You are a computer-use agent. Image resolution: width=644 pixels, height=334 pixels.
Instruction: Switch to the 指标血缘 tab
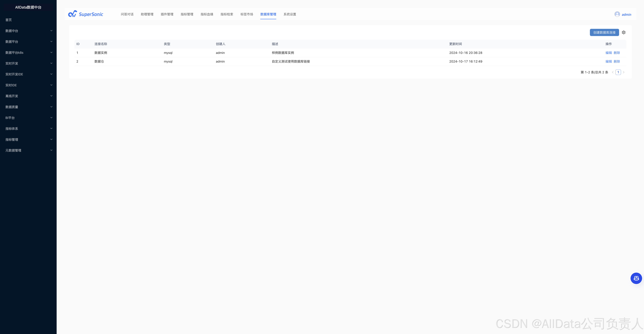(207, 14)
